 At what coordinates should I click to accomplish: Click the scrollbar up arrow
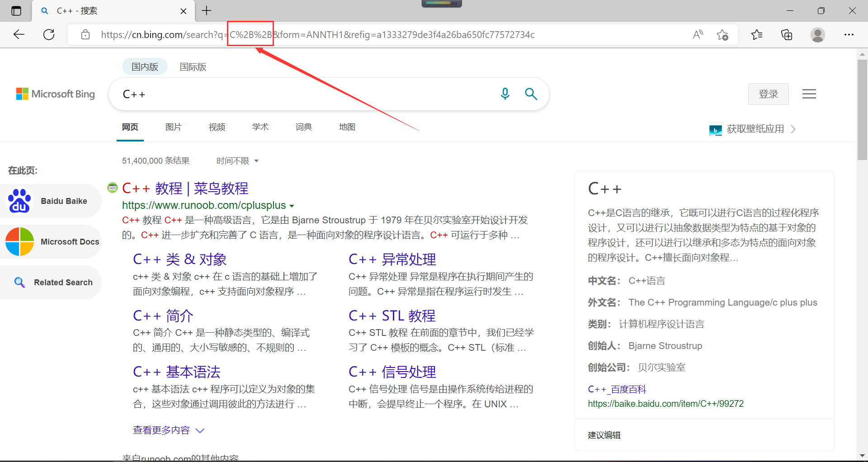coord(862,54)
